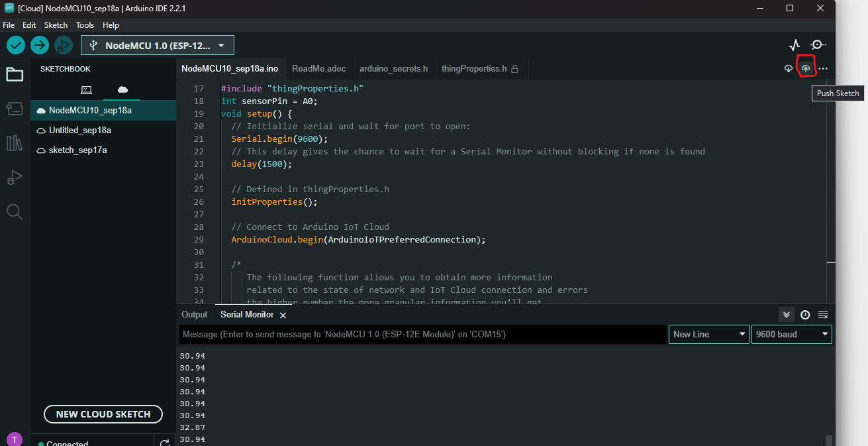
Task: Switch to NodeMCU10_sep18a.ino editor tab
Action: [230, 69]
